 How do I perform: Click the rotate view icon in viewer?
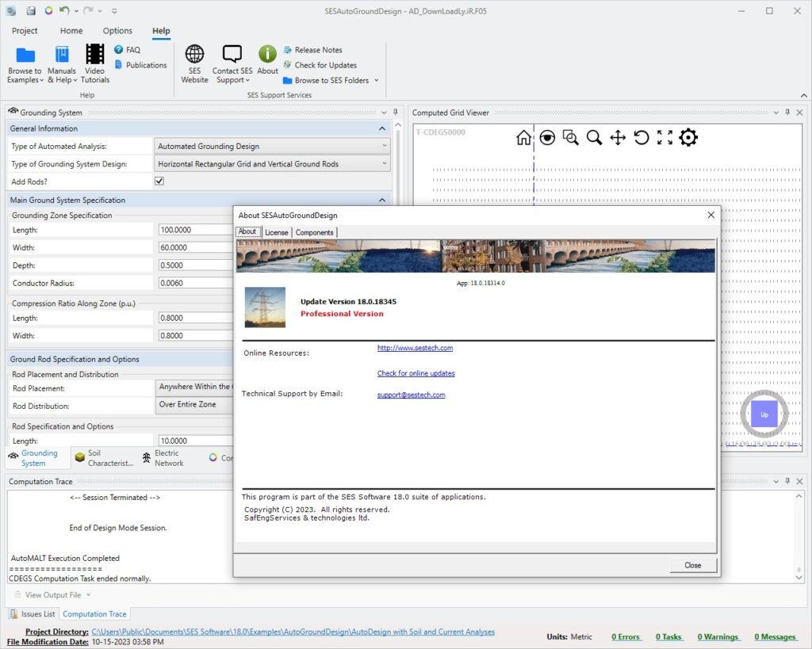641,138
